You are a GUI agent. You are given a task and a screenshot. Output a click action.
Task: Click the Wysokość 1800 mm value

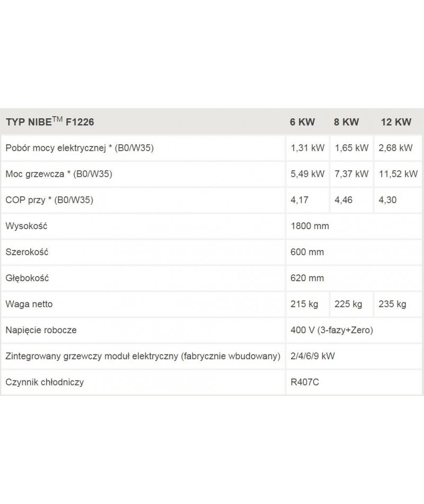[310, 226]
